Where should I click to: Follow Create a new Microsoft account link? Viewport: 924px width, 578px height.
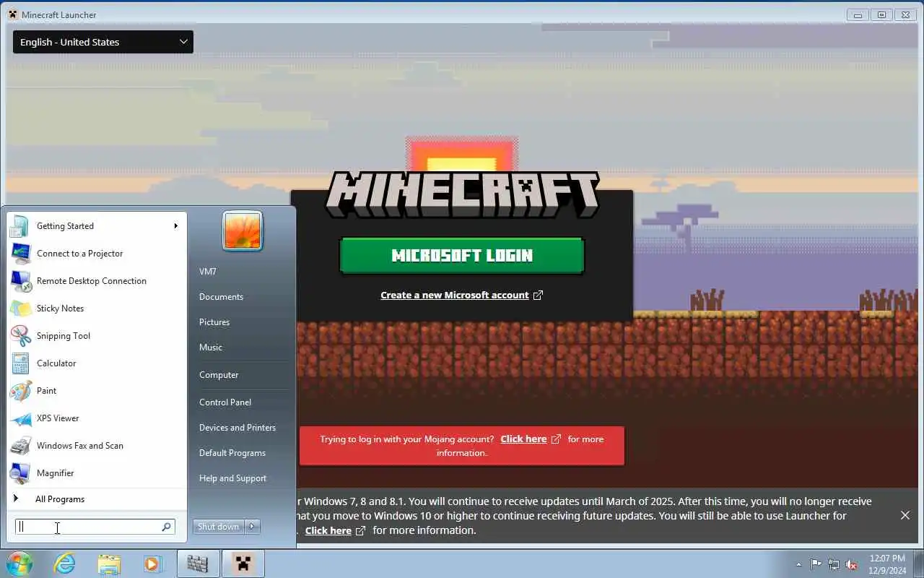[455, 295]
